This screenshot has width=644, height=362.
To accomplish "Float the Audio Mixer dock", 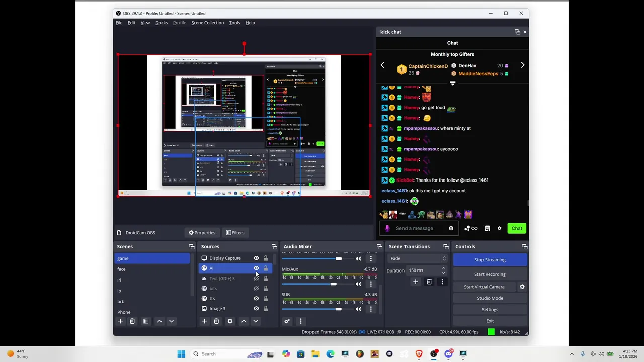I will click(379, 247).
